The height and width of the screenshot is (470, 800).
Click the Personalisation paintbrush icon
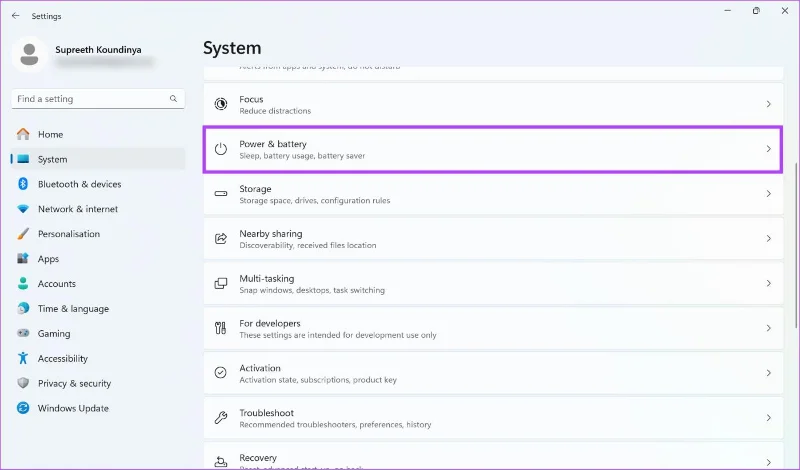click(23, 234)
